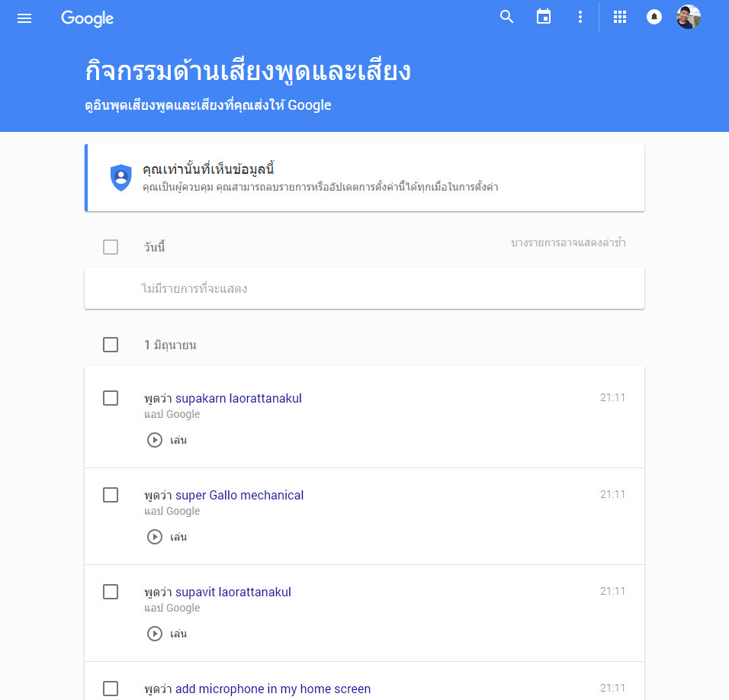Click the search magnifier icon
729x700 pixels.
[x=507, y=17]
